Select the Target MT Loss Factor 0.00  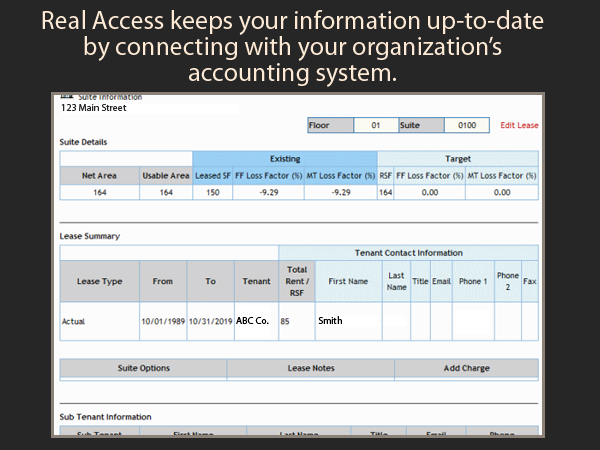[502, 192]
